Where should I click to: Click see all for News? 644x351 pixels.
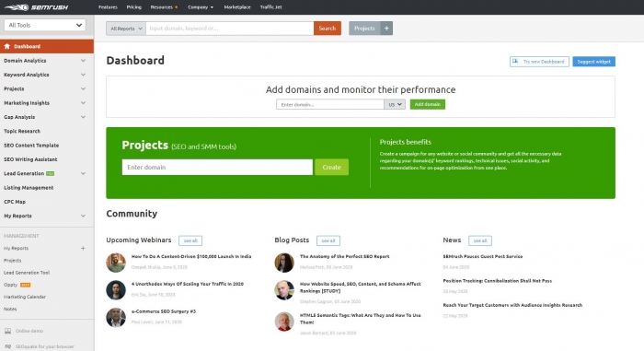(x=480, y=240)
